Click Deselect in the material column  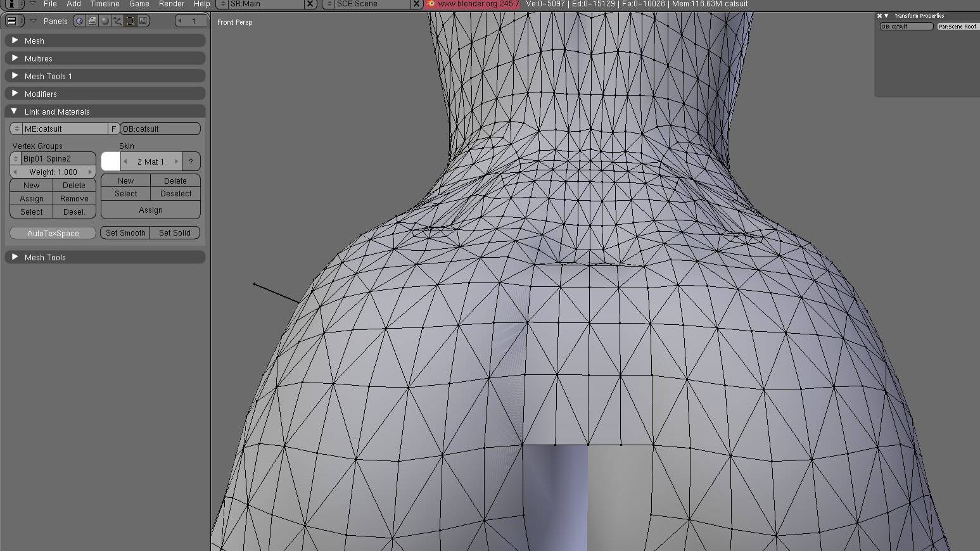pos(175,193)
